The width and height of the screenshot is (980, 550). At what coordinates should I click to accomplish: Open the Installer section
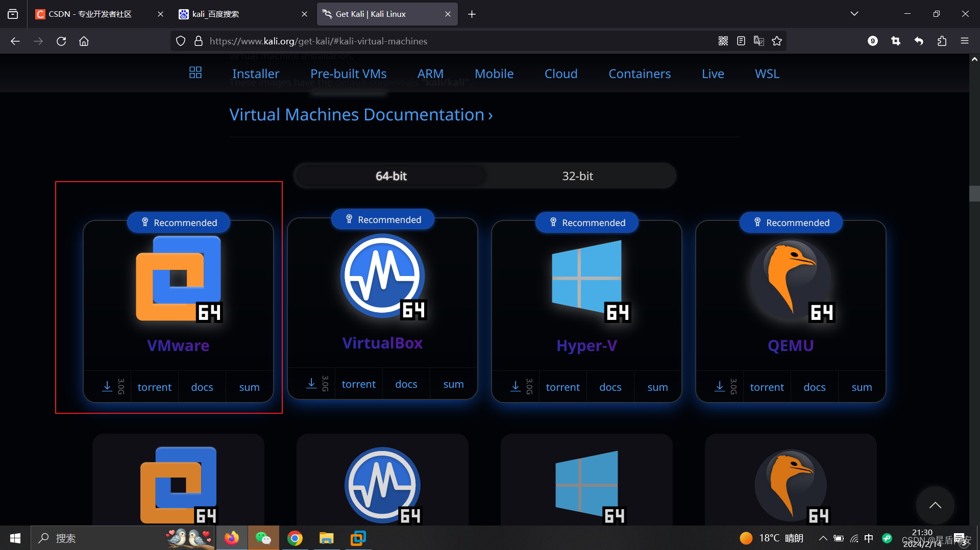pyautogui.click(x=256, y=73)
